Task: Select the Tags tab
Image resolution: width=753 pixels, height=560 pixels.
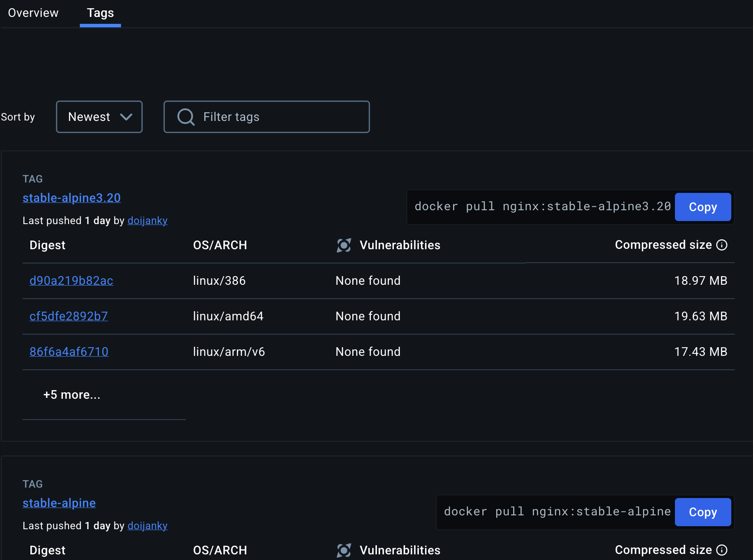Action: [x=100, y=13]
